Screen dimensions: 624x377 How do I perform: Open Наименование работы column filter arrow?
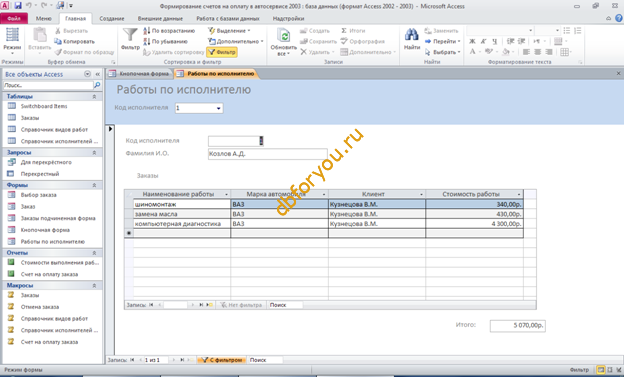[226, 194]
